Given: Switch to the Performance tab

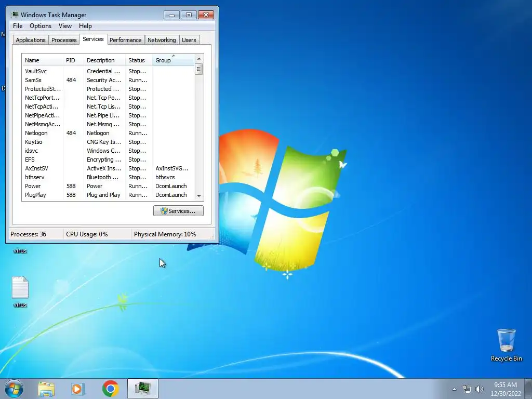Looking at the screenshot, I should tap(126, 40).
